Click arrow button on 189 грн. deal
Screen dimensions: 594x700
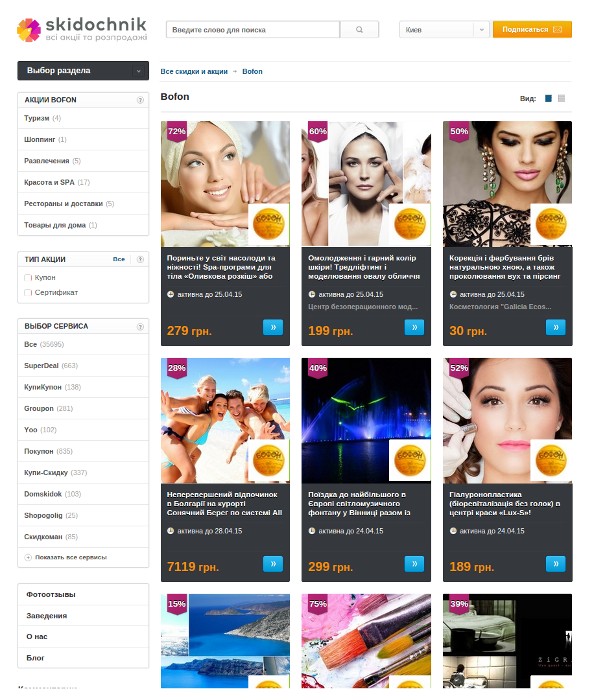click(556, 564)
